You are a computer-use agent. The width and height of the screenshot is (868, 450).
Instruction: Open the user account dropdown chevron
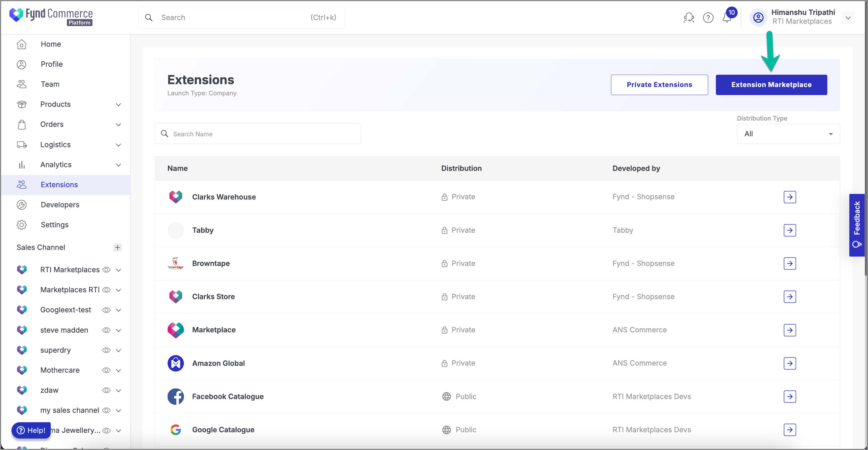tap(848, 17)
